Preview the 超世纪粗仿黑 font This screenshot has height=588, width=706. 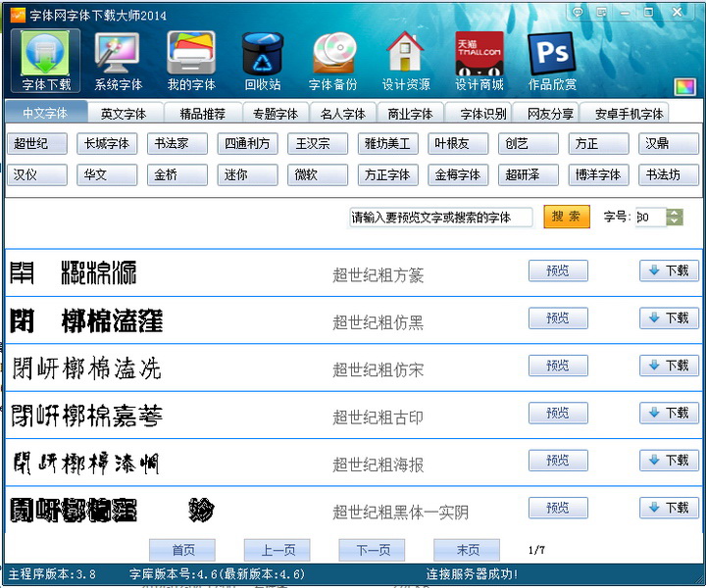558,318
